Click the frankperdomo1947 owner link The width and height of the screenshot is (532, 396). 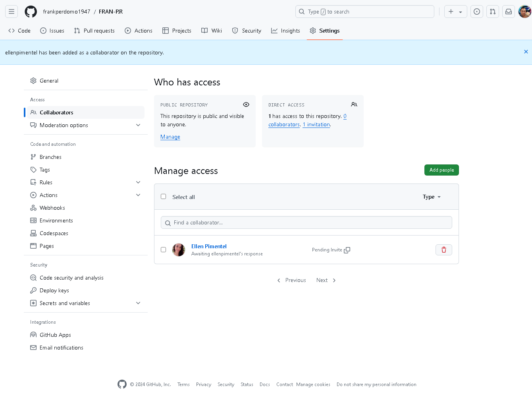point(67,12)
